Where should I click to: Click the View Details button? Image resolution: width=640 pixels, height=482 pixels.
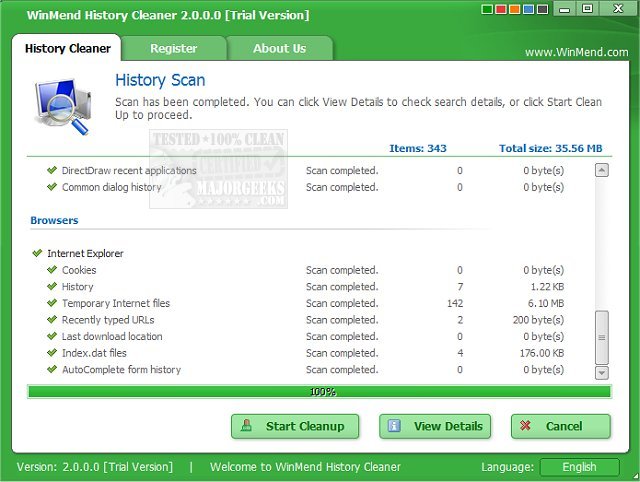tap(435, 426)
